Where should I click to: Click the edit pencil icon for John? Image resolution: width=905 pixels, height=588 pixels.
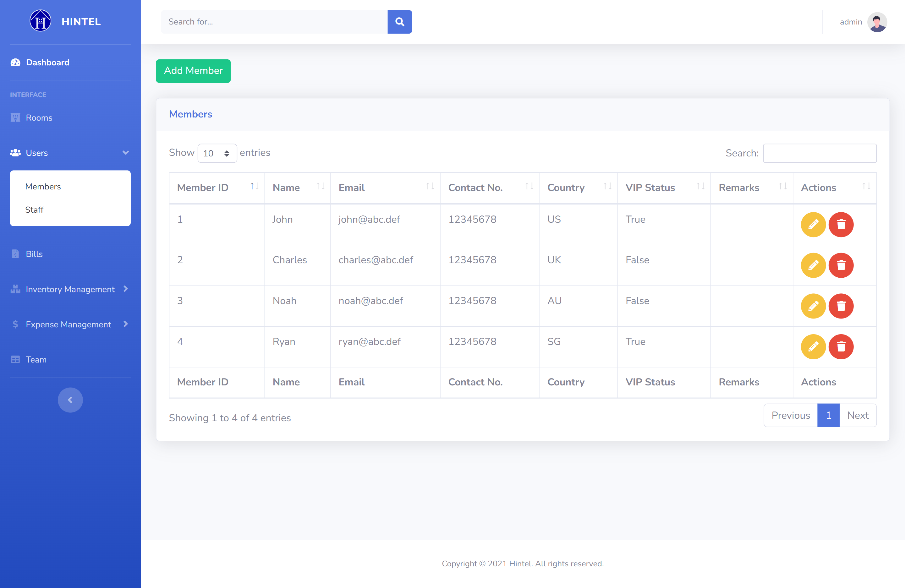813,224
